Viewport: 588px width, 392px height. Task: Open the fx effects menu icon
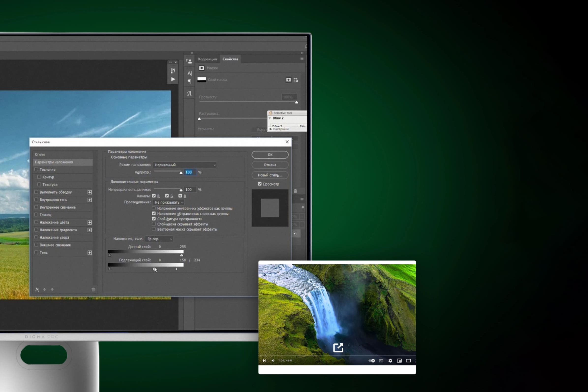[x=37, y=289]
